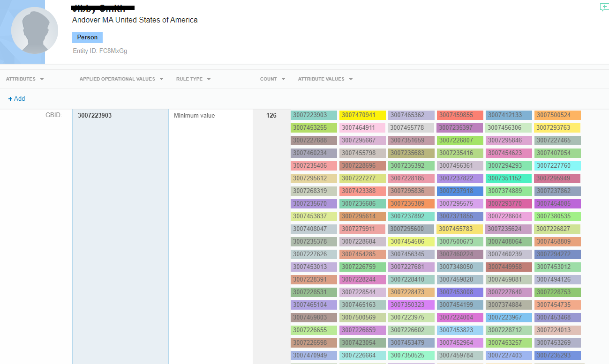
Task: Select the swatch labeled 3007224013
Action: (x=557, y=330)
